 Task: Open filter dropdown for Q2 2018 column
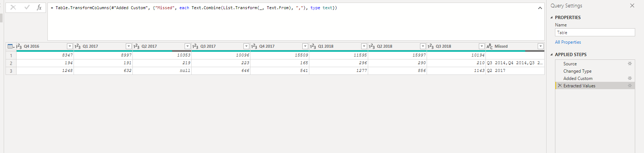tap(423, 46)
